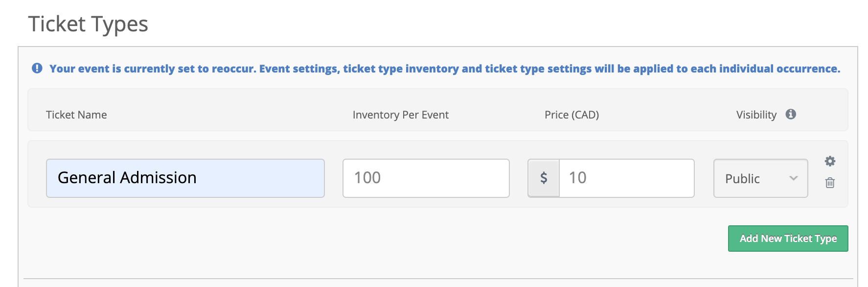Open the Public visibility dropdown
This screenshot has width=868, height=287.
pos(760,178)
